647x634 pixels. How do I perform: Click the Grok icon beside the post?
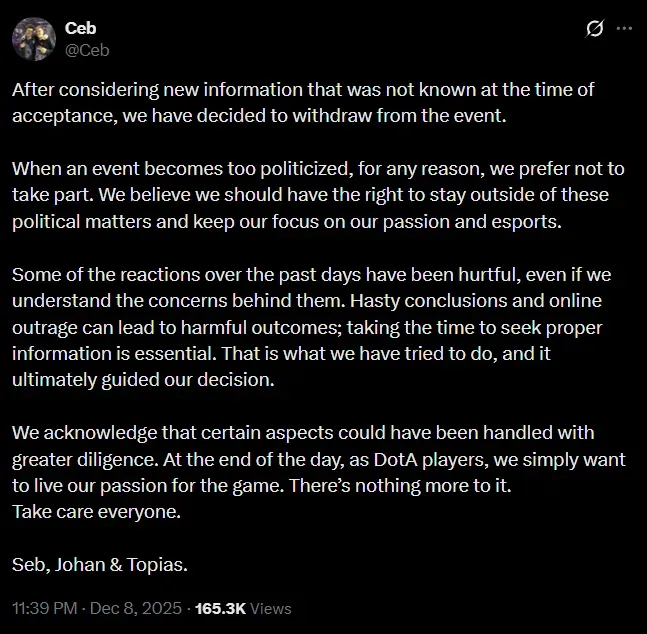(x=594, y=29)
